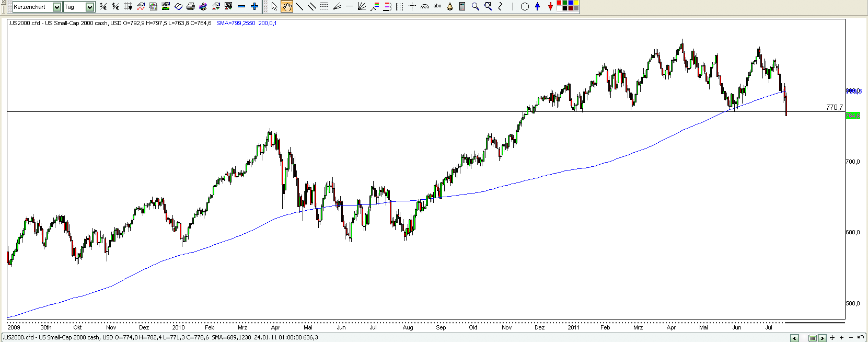The height and width of the screenshot is (342, 868).
Task: Click the undo arrow in bottom bar
Action: pos(861,337)
